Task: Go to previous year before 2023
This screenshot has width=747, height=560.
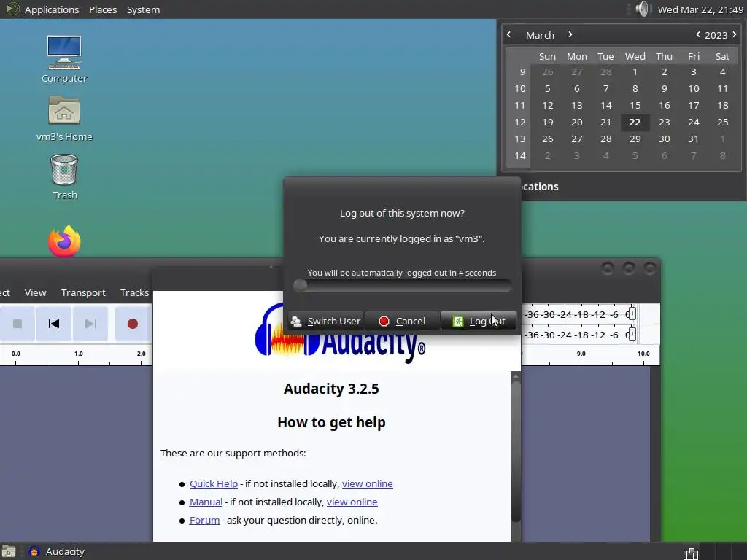Action: tap(698, 34)
